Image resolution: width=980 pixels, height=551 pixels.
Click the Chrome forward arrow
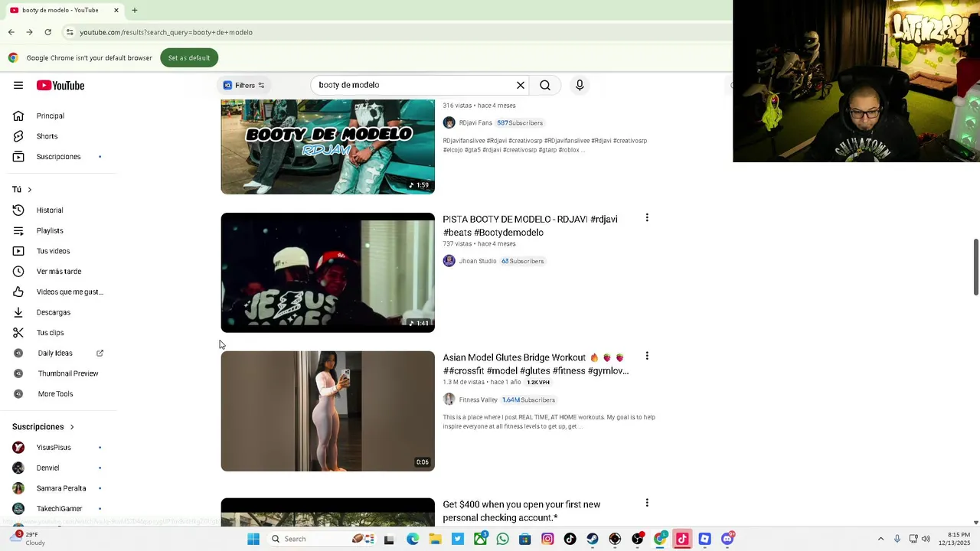[29, 32]
